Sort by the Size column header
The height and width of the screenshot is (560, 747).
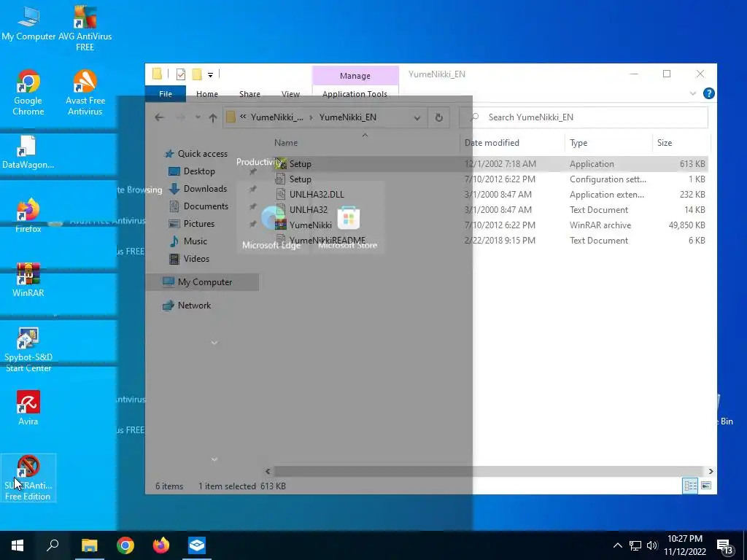(x=665, y=143)
